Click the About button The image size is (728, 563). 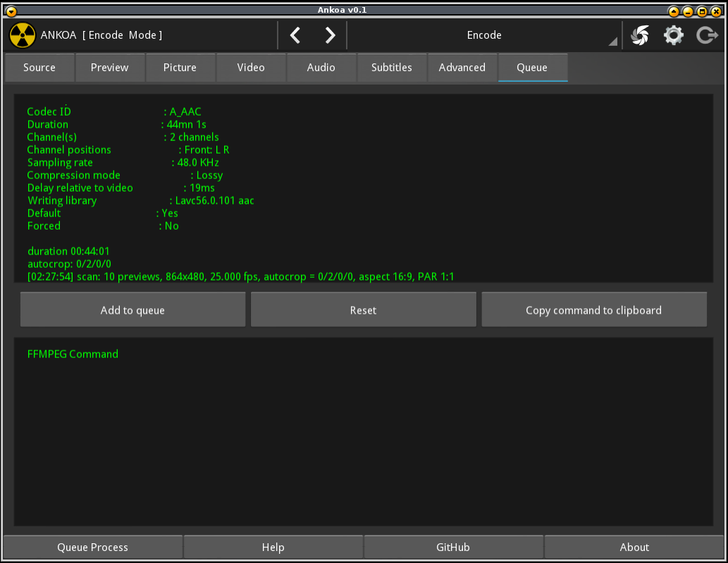(634, 547)
